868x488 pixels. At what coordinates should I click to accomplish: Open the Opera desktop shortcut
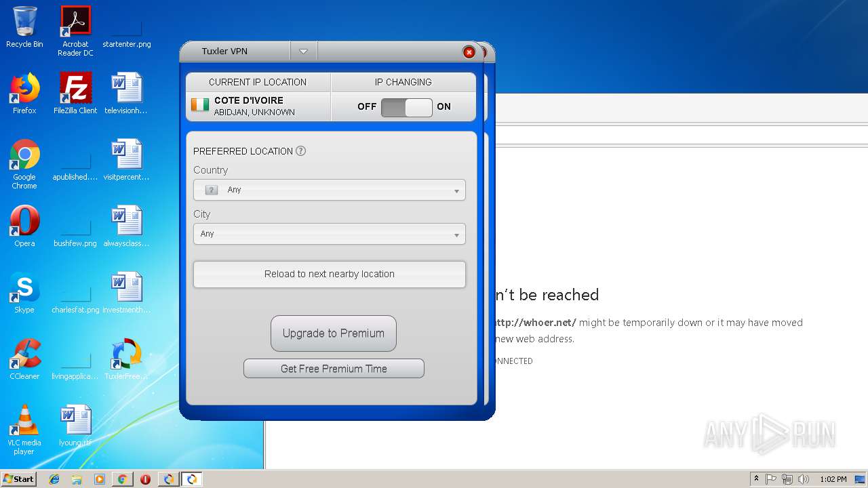coord(24,226)
